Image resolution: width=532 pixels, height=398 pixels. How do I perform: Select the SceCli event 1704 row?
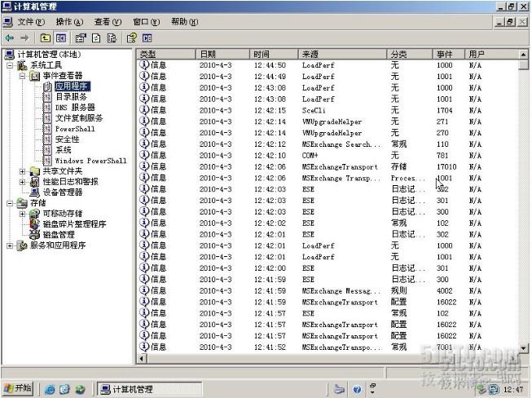coord(328,110)
